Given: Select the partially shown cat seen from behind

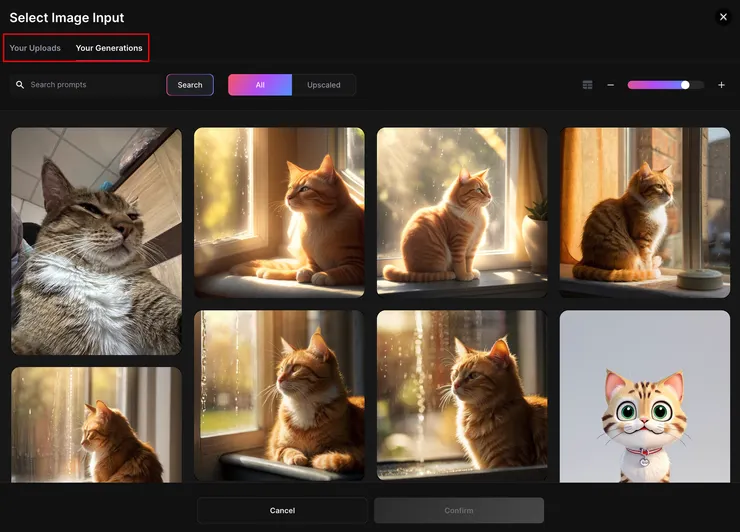Looking at the screenshot, I should 96,425.
